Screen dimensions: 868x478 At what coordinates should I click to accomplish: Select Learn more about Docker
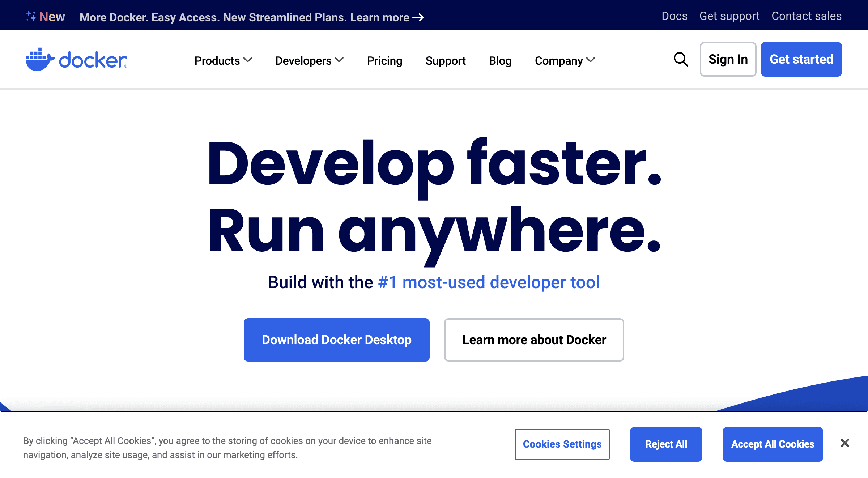(534, 340)
